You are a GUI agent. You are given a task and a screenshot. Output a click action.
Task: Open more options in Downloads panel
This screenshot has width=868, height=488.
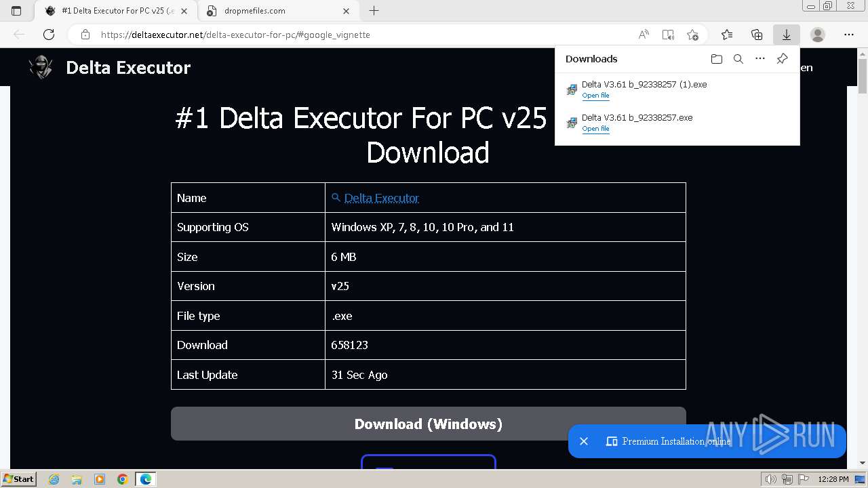pyautogui.click(x=760, y=59)
